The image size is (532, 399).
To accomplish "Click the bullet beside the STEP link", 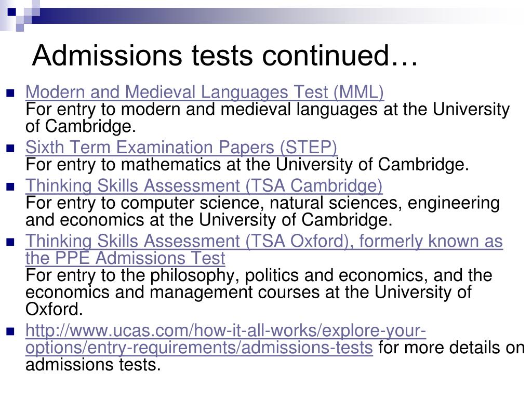I will click(x=10, y=148).
